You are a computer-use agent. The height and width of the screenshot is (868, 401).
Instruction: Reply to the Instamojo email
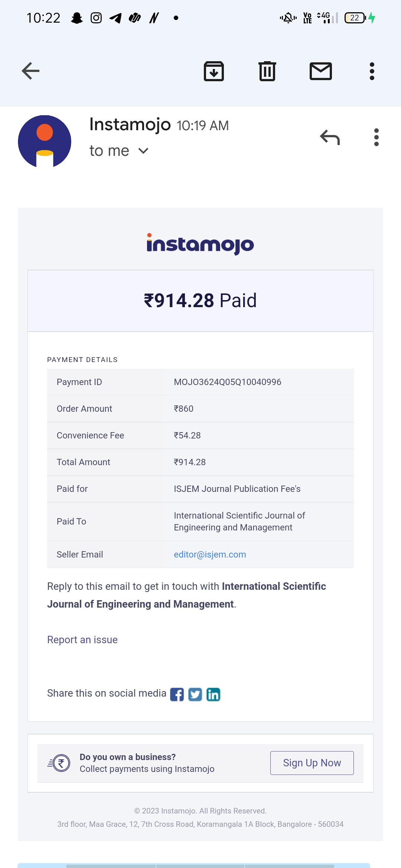tap(330, 137)
